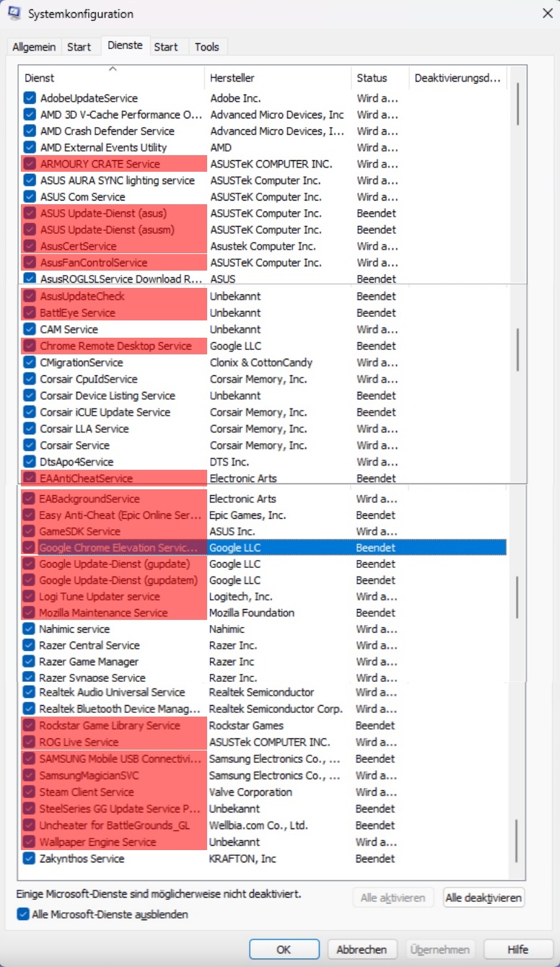Select the KRAFTON, Inc manufacturer cell
560x967 pixels.
click(241, 859)
